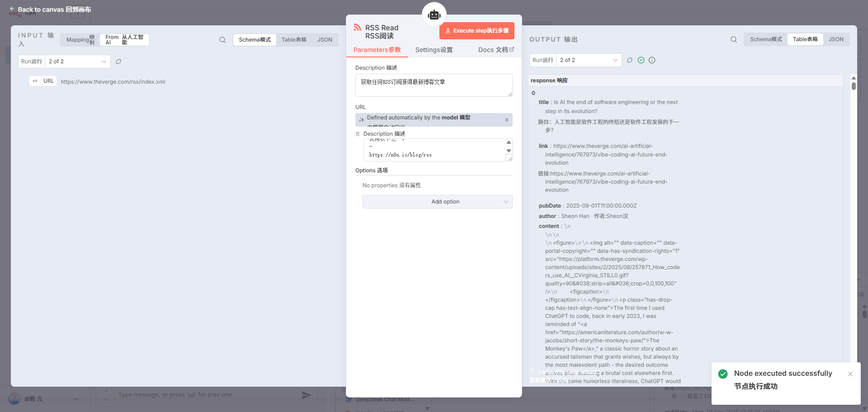Click the RSS Read node icon

[357, 28]
